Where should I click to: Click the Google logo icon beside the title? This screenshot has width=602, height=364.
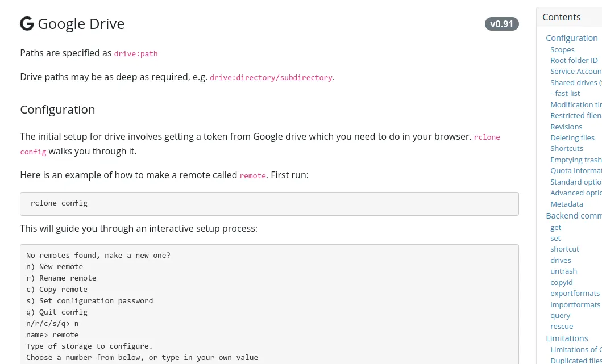(x=27, y=24)
